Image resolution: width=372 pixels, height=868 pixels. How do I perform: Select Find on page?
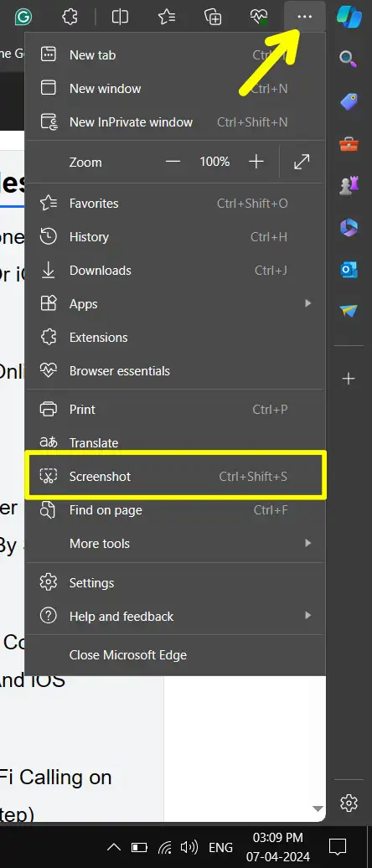[x=175, y=510]
